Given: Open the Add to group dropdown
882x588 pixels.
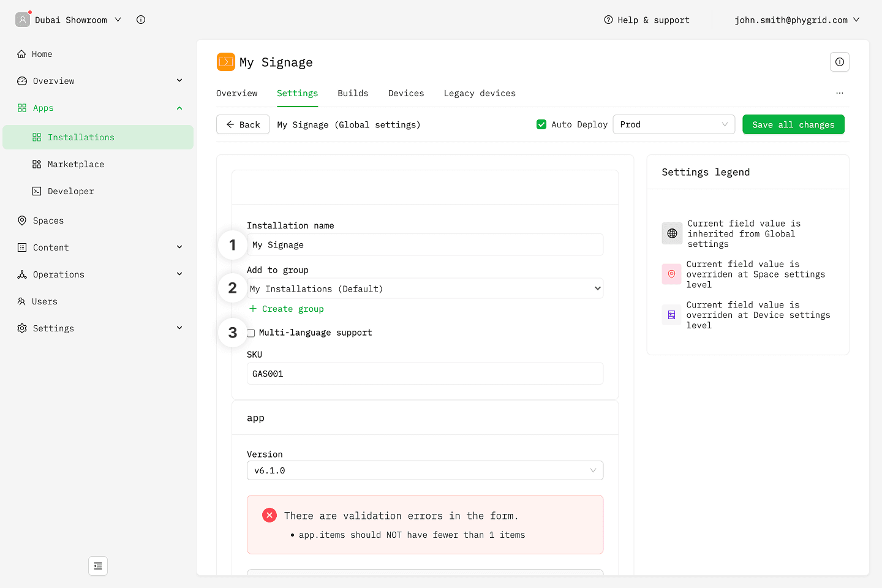Looking at the screenshot, I should click(x=425, y=288).
